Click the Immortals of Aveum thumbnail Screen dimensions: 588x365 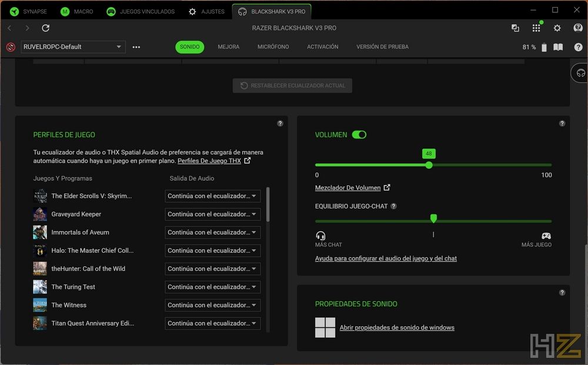point(40,232)
